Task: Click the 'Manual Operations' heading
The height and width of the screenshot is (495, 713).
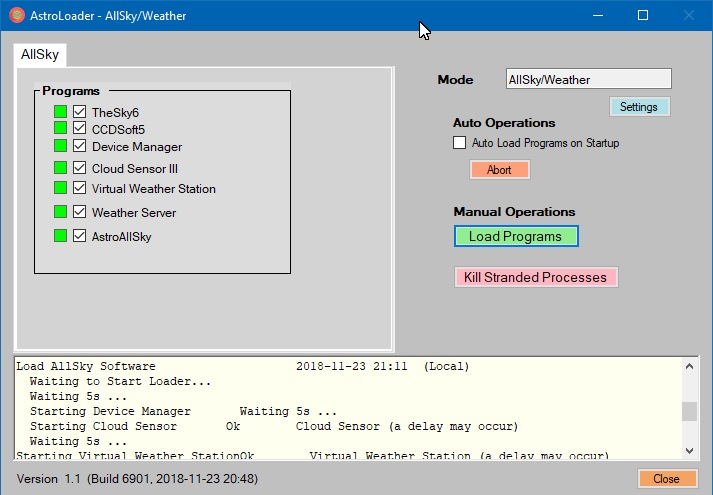Action: (x=514, y=212)
